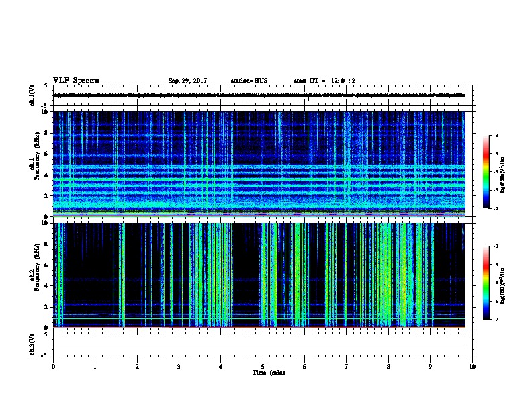This screenshot has height=411, width=532.
Task: Click time axis tick label '2'
Action: click(137, 367)
